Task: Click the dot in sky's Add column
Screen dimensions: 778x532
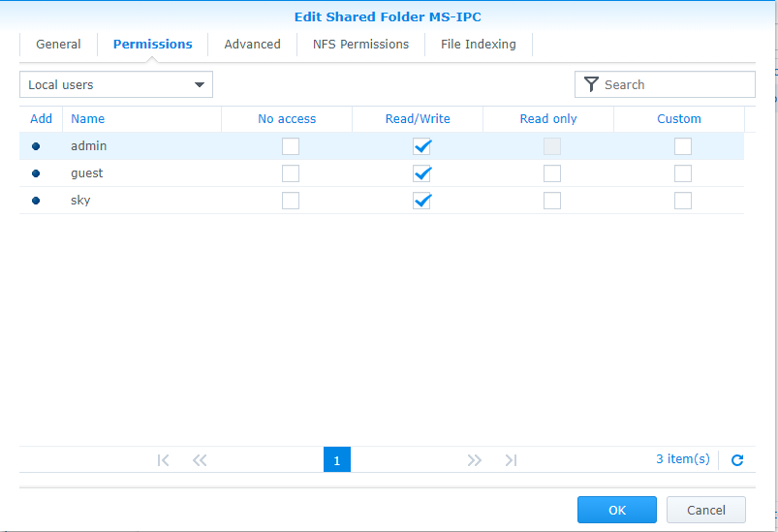Action: point(36,201)
